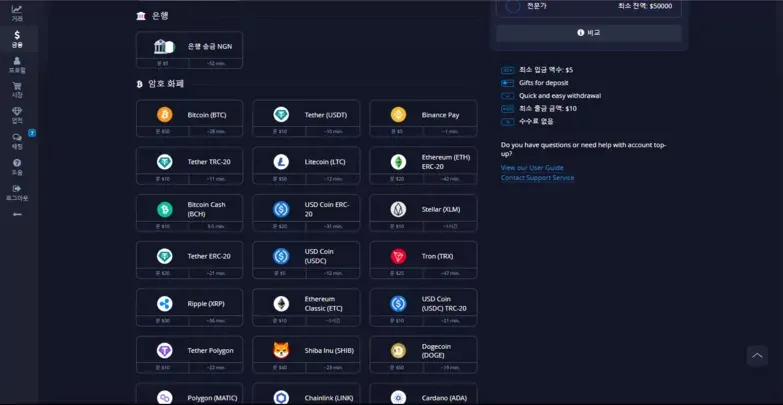Click the scroll-to-top chevron button

(x=757, y=356)
